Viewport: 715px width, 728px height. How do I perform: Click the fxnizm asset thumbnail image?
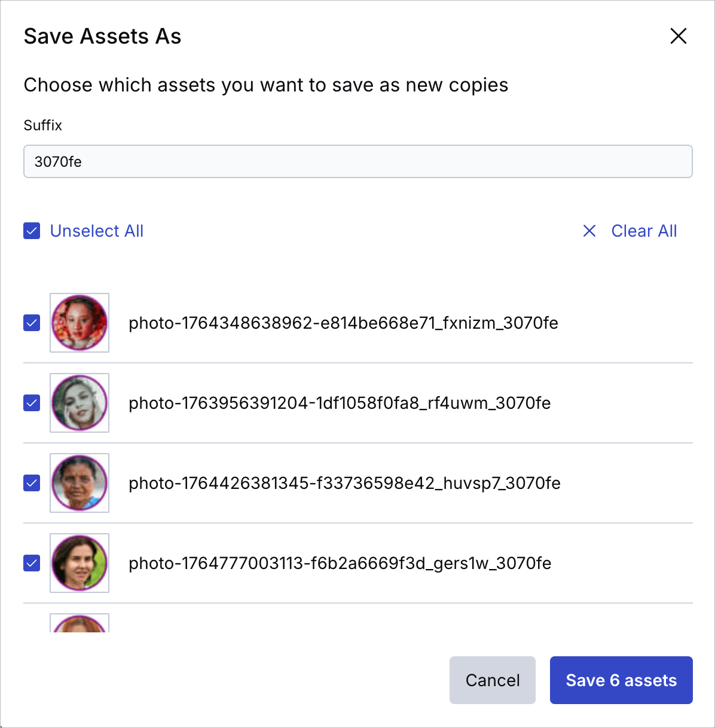tap(80, 323)
